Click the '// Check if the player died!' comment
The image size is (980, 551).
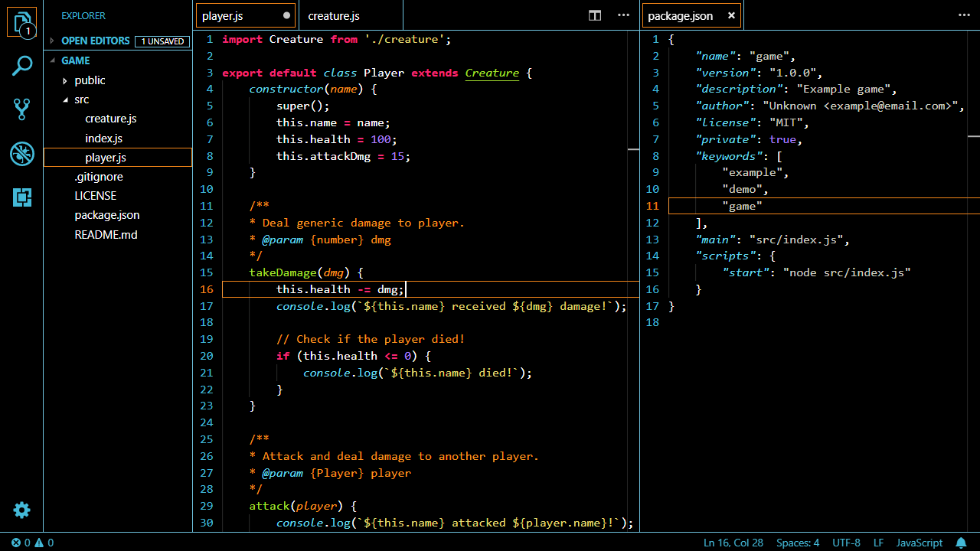[x=371, y=339]
